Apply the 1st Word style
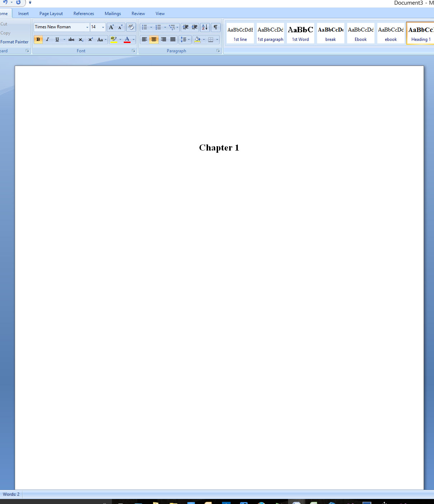 point(301,34)
